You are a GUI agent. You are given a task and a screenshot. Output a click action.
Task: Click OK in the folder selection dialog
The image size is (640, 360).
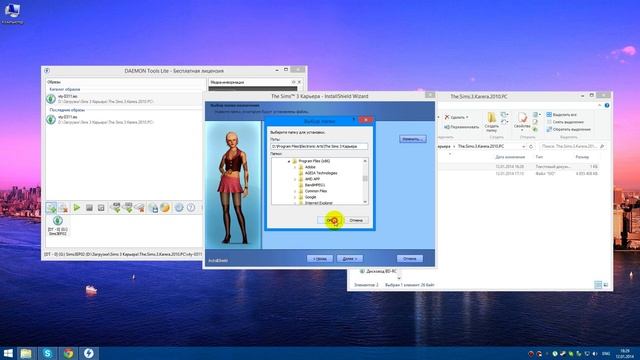coord(329,220)
